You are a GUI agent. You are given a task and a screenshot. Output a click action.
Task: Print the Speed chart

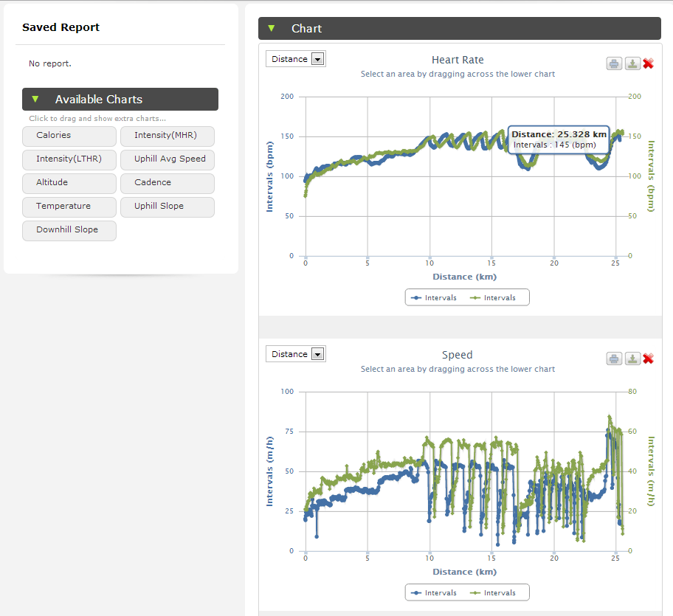pyautogui.click(x=614, y=359)
